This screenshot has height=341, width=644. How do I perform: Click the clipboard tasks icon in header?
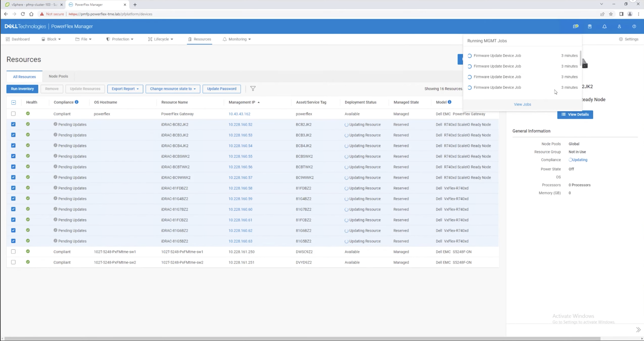[590, 26]
